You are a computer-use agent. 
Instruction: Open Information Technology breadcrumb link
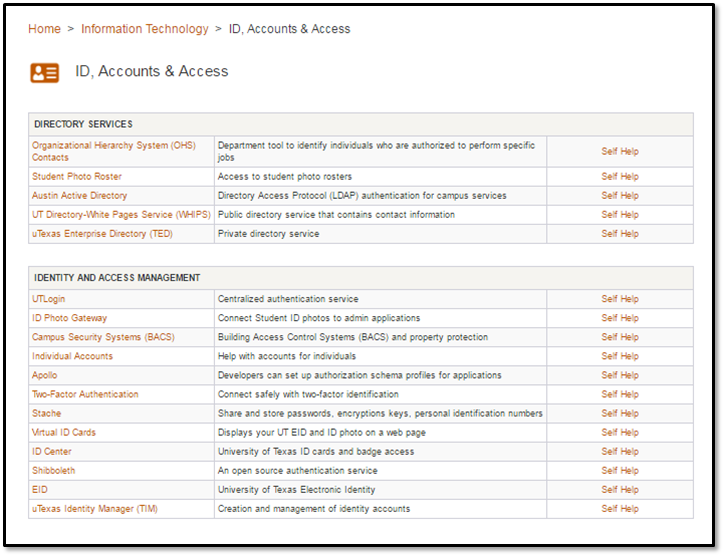tap(145, 29)
